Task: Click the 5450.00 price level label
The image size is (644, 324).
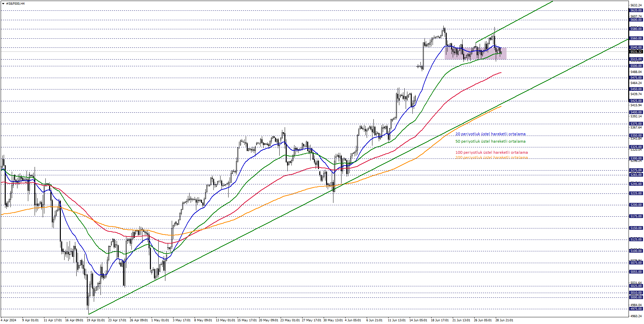Action: [636, 89]
